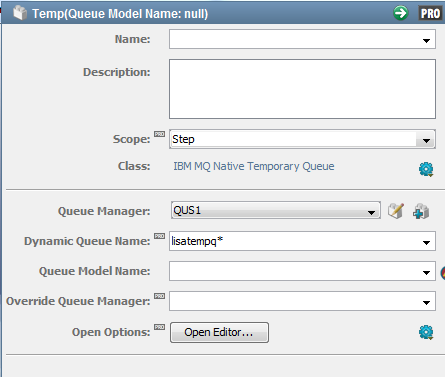
Task: Click the Open Editor... button
Action: tap(219, 332)
